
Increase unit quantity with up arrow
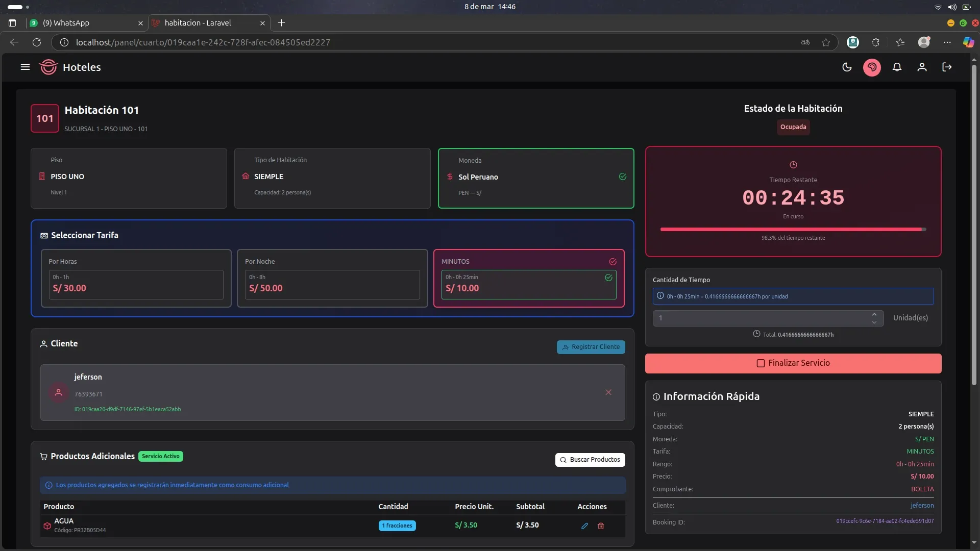click(874, 314)
